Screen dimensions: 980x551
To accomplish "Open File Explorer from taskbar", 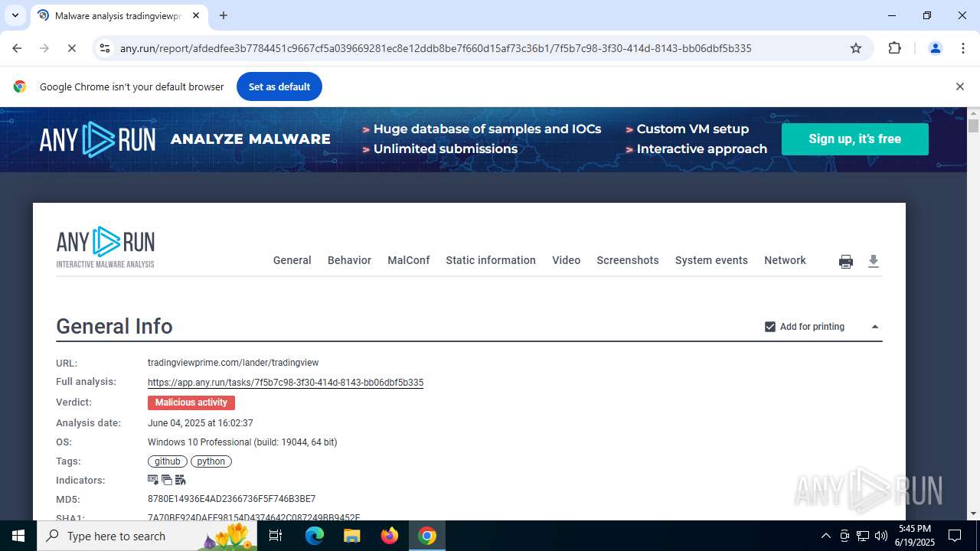I will point(351,536).
